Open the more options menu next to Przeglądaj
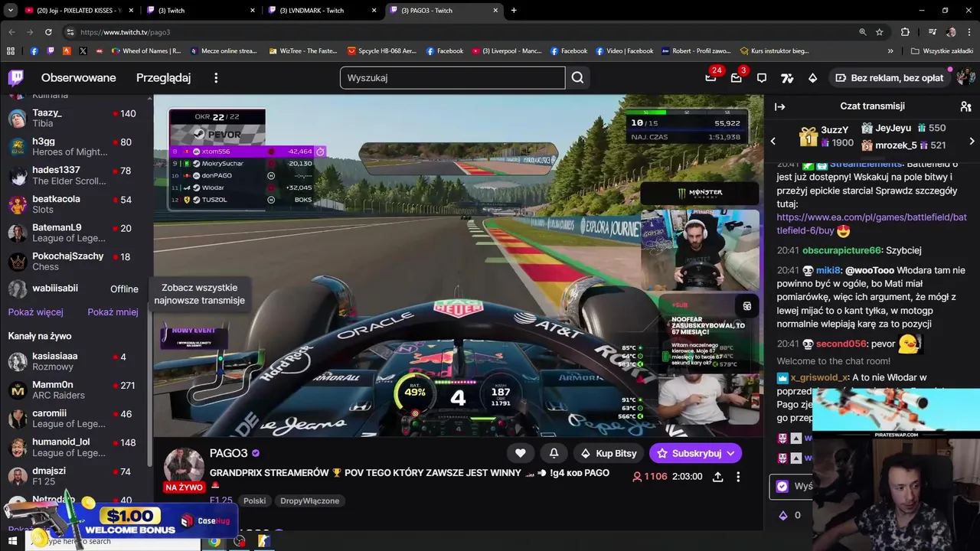The height and width of the screenshot is (551, 980). 216,78
